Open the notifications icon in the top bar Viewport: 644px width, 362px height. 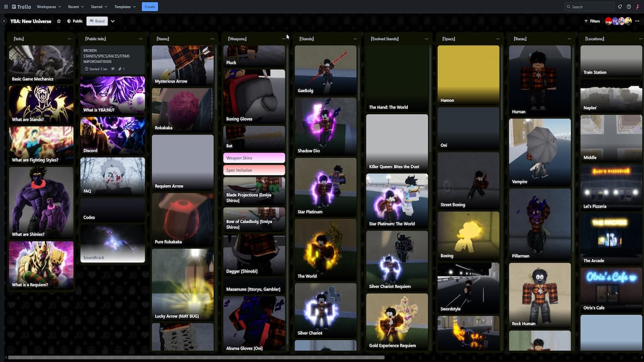pyautogui.click(x=620, y=7)
